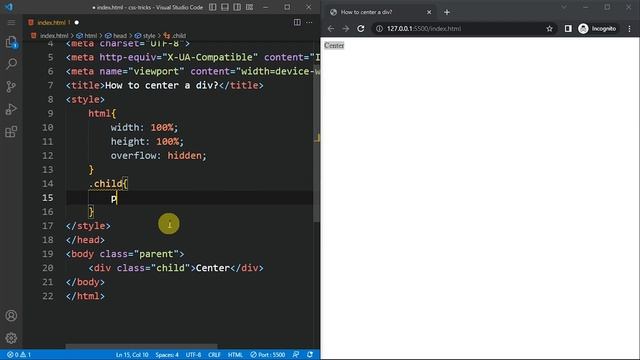Open the Manage gear menu in VS Code
This screenshot has height=360, width=640.
pyautogui.click(x=11, y=338)
